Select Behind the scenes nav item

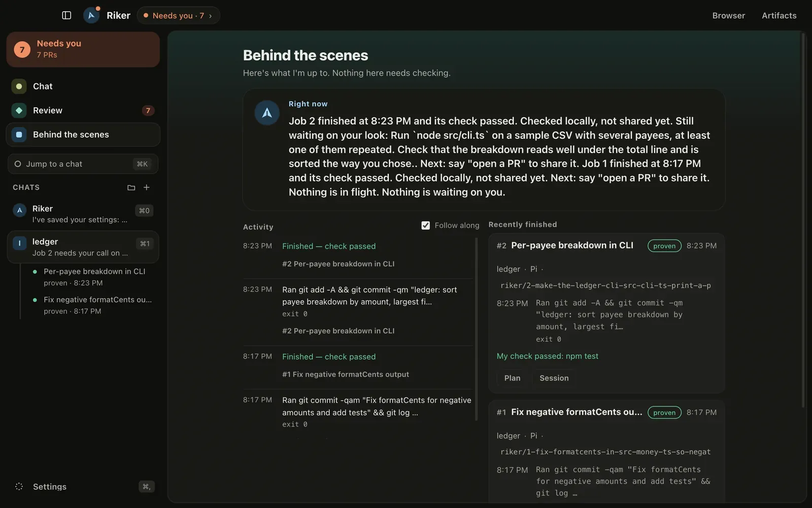pyautogui.click(x=83, y=135)
